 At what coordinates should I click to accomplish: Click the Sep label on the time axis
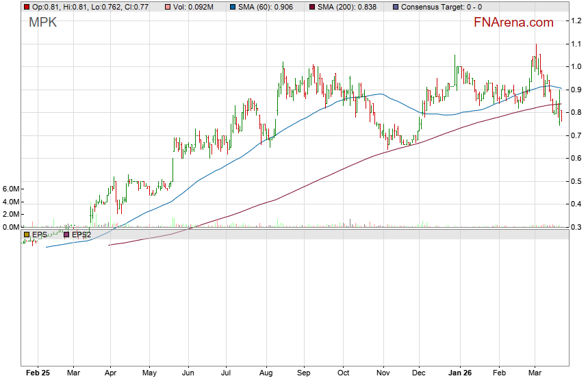pyautogui.click(x=305, y=373)
